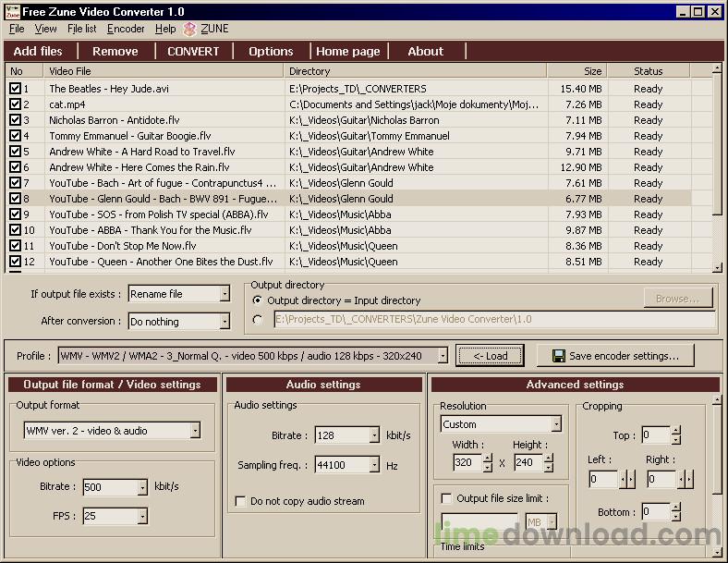The height and width of the screenshot is (563, 728).
Task: Toggle checkbox for Tommy Emmanuel - Guitar Boogie.flv
Action: pos(15,136)
